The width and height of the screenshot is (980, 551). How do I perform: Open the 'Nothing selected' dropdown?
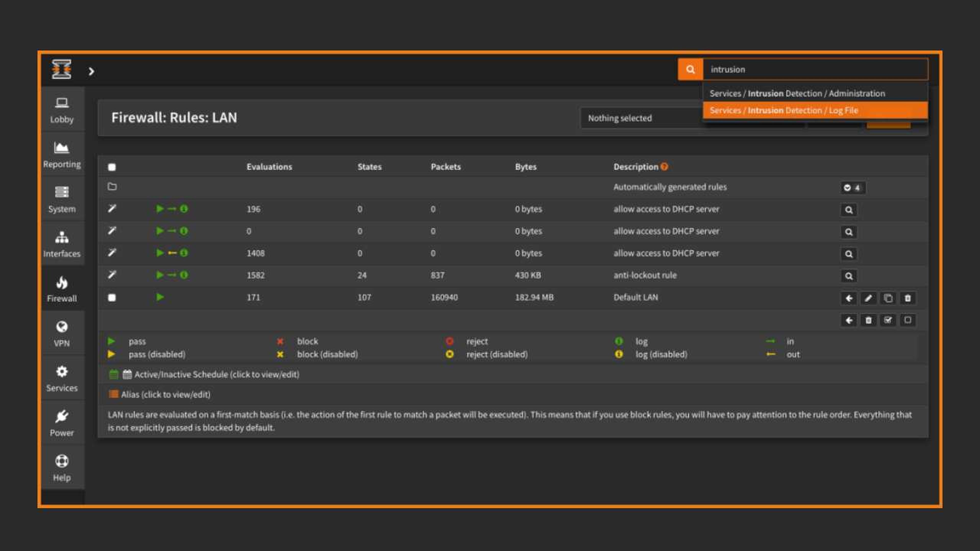tap(641, 118)
